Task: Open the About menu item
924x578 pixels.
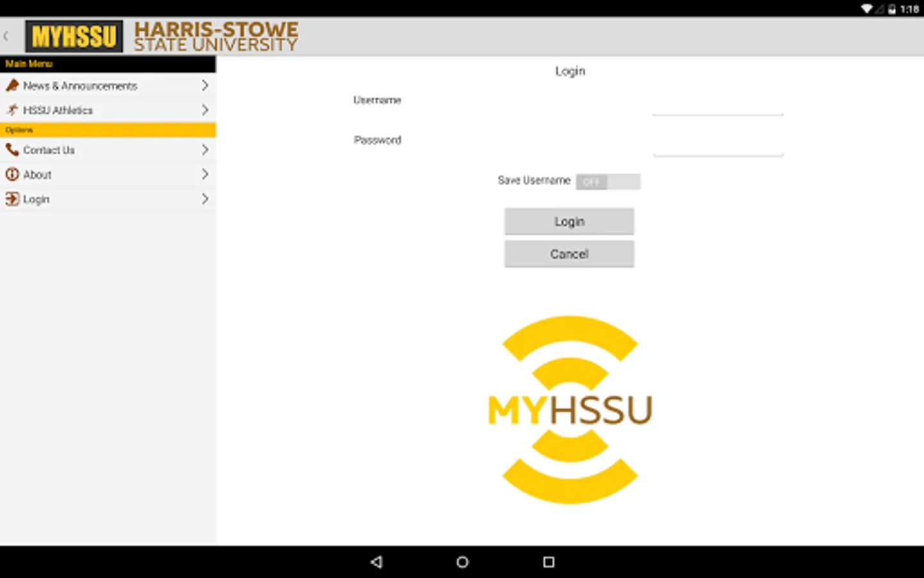Action: tap(108, 174)
